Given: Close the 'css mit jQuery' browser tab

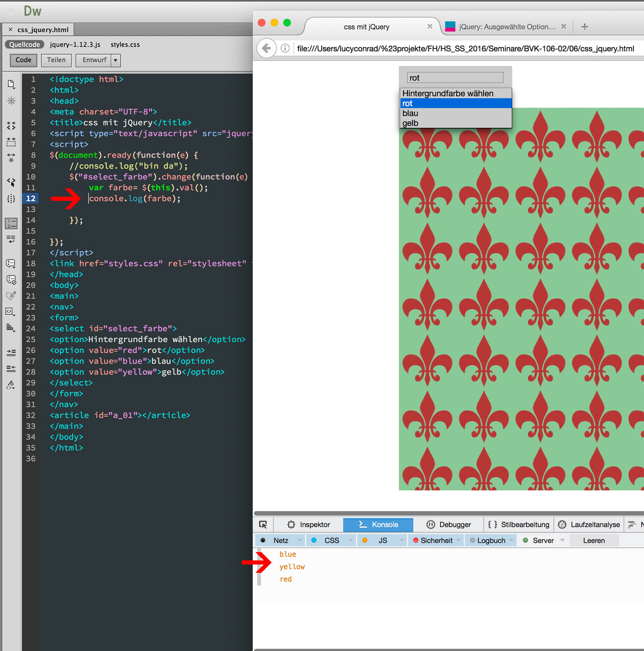Looking at the screenshot, I should [430, 26].
